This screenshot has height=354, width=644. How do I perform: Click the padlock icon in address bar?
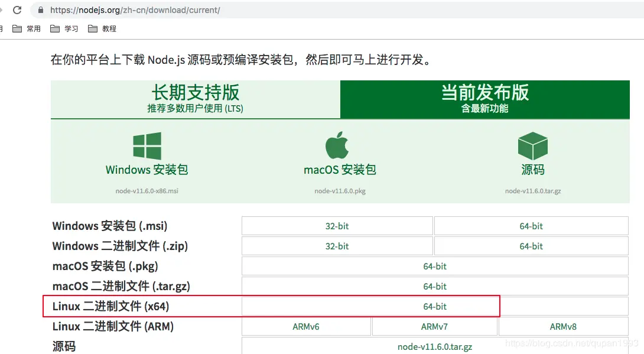click(41, 10)
